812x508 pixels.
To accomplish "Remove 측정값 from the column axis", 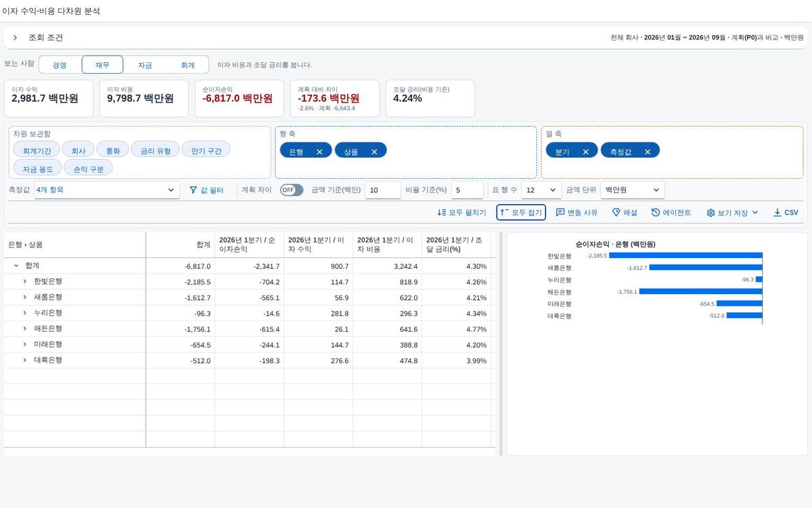I will pos(648,152).
